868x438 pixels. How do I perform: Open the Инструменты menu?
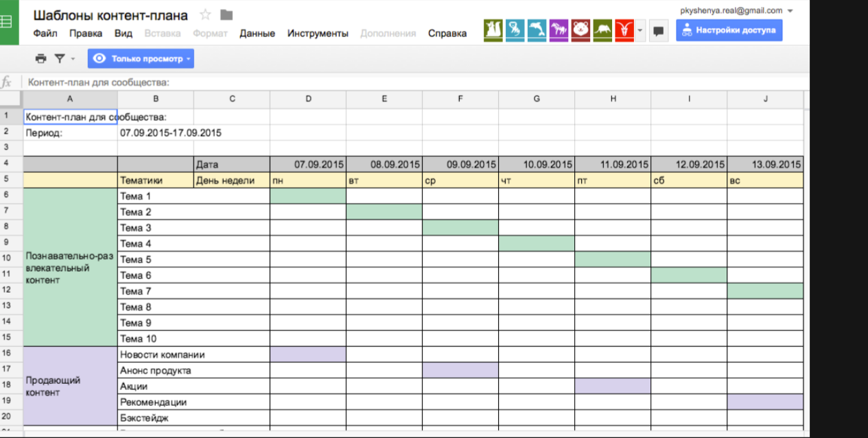coord(318,33)
